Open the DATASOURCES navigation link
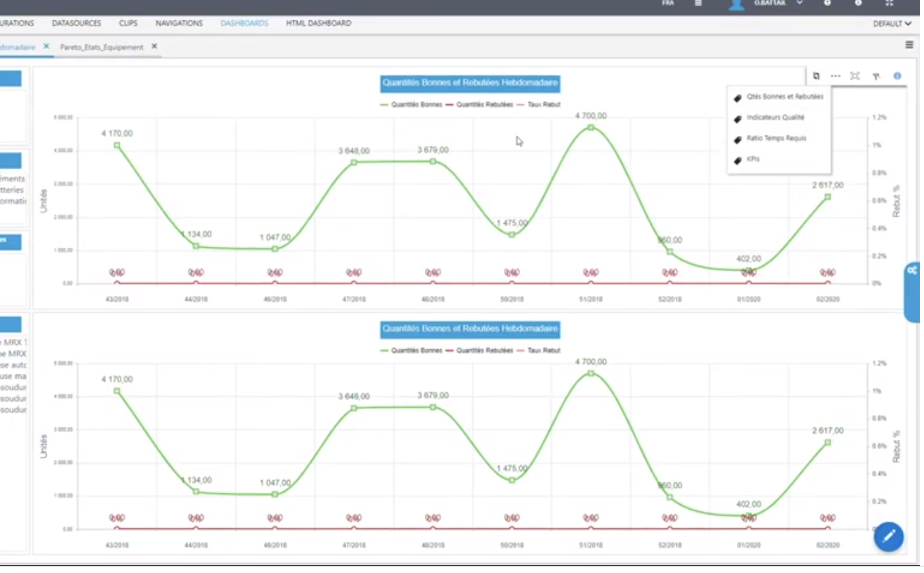 [76, 23]
